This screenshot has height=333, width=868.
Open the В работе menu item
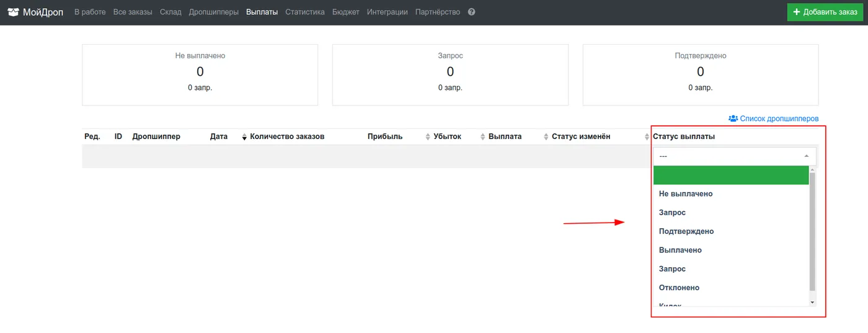pyautogui.click(x=90, y=12)
